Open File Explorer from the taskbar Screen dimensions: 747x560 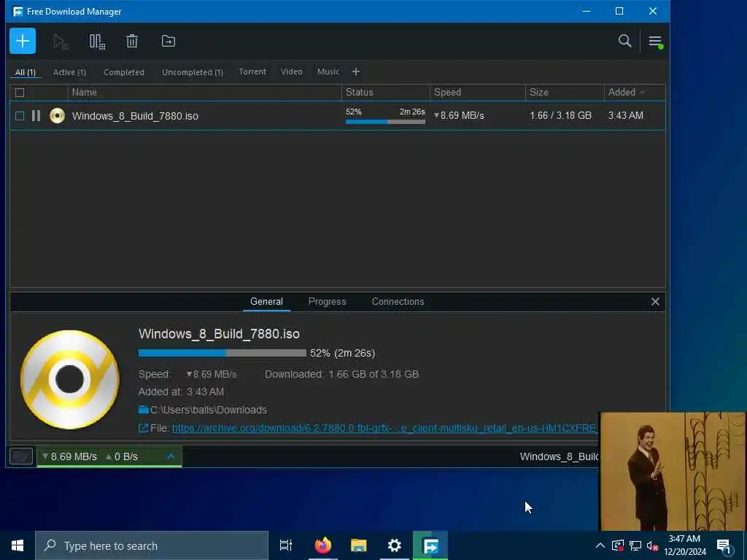point(359,545)
